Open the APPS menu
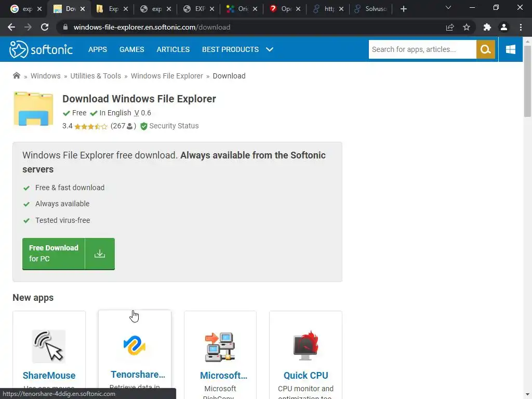The height and width of the screenshot is (399, 532). click(98, 49)
